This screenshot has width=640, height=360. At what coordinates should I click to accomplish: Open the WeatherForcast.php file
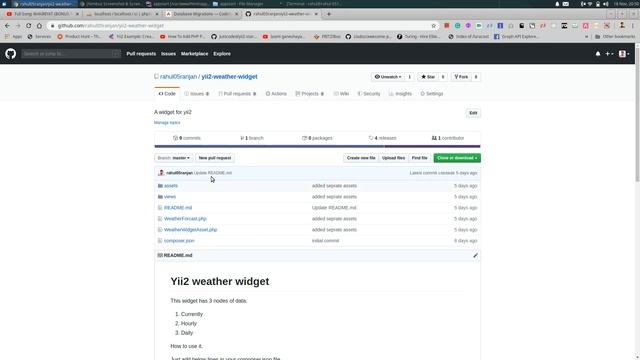coord(185,219)
